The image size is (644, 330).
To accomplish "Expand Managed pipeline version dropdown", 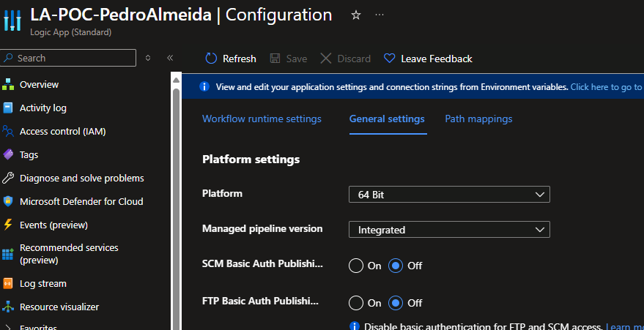I will pos(449,230).
